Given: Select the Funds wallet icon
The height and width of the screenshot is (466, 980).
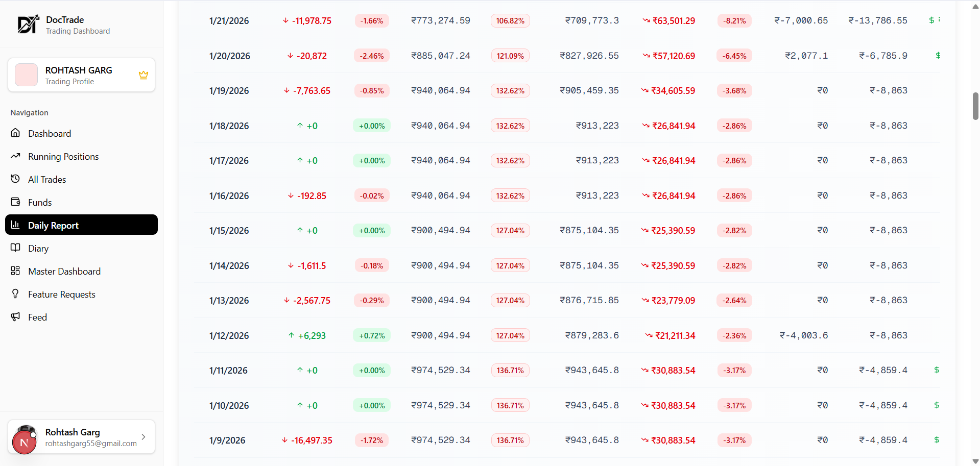Looking at the screenshot, I should pyautogui.click(x=16, y=202).
